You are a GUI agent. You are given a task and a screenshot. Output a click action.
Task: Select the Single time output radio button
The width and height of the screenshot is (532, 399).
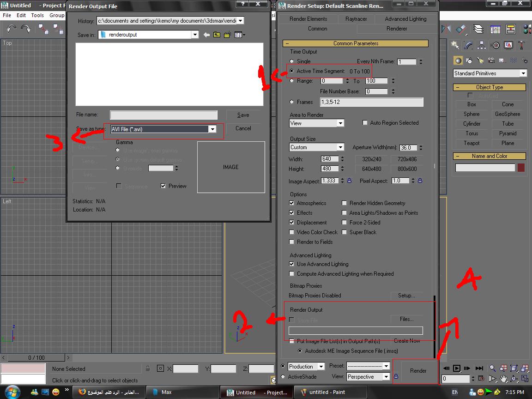(291, 61)
